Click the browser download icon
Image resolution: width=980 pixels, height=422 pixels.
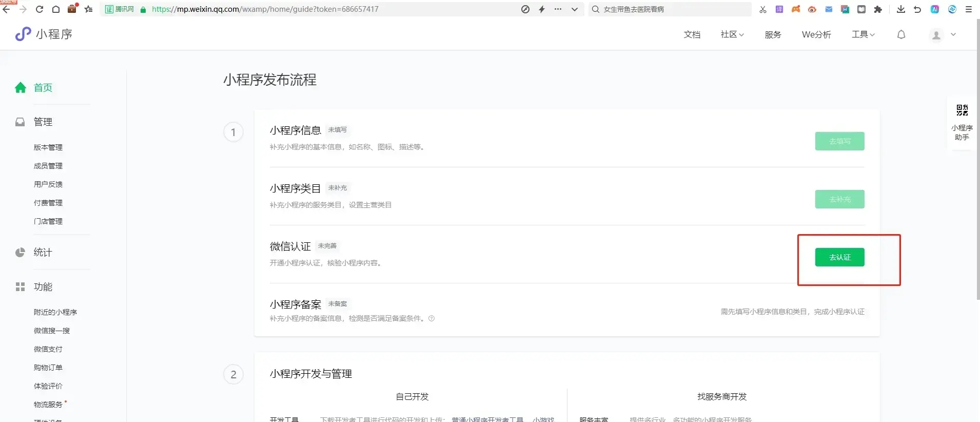(x=900, y=9)
